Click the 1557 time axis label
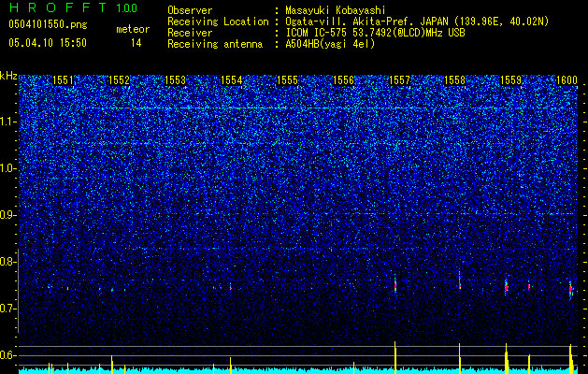Image resolution: width=588 pixels, height=374 pixels. [399, 79]
